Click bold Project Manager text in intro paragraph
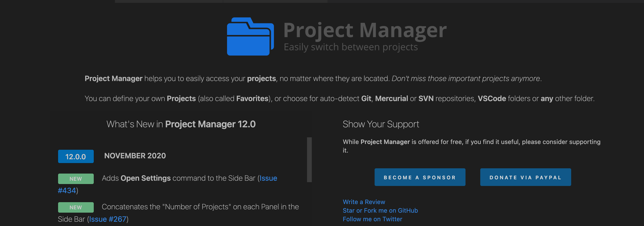This screenshot has width=644, height=226. (x=113, y=78)
